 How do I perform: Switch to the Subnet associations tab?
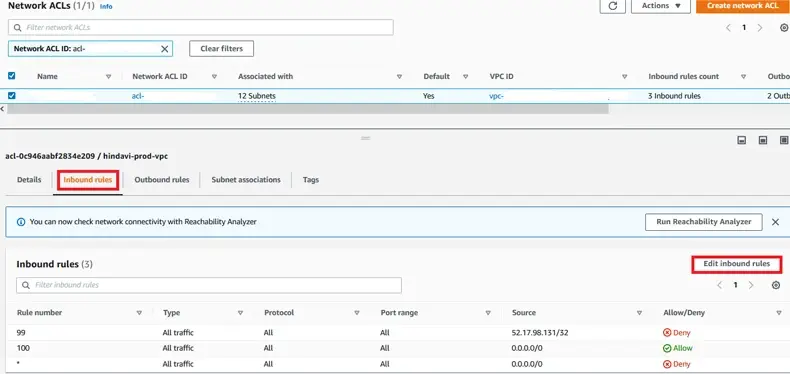(x=246, y=179)
